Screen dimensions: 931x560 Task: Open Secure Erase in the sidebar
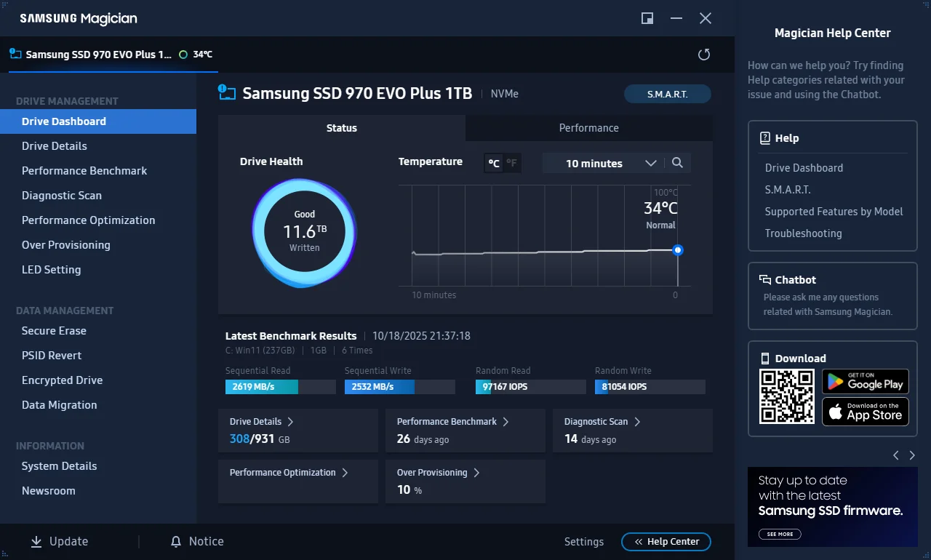[54, 331]
